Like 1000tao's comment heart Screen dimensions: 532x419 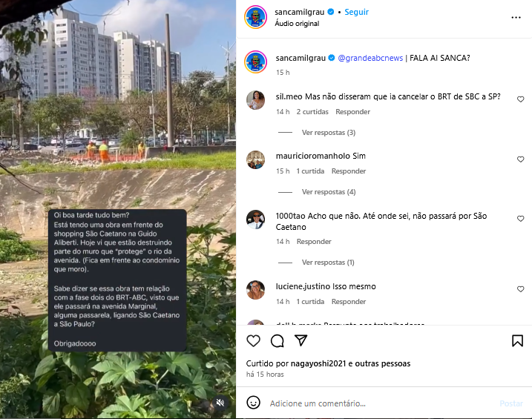click(520, 219)
